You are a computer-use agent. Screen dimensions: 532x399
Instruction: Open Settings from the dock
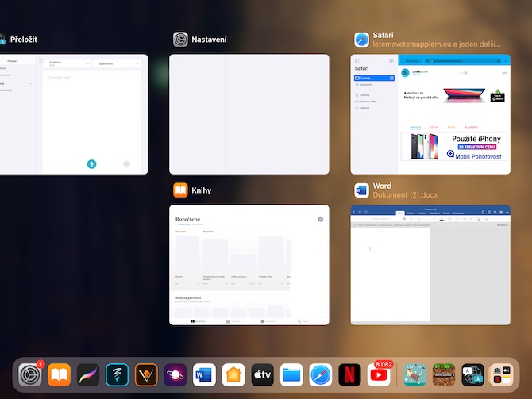pos(30,375)
